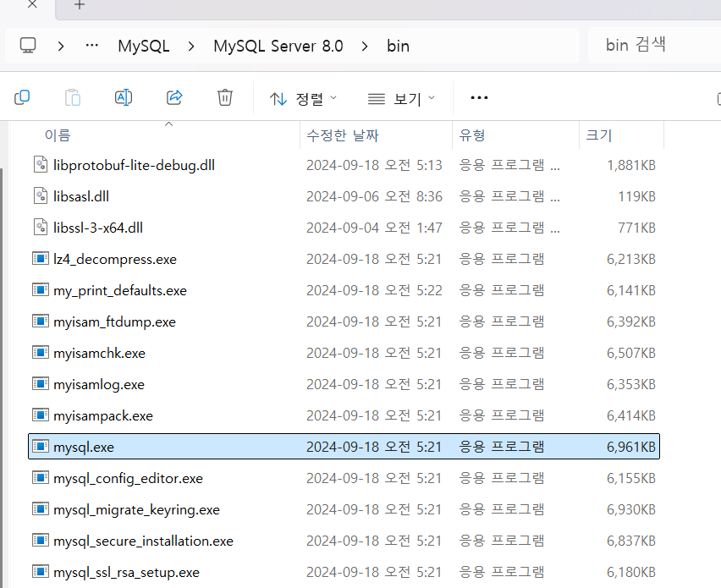
Task: Click the mysql_ssl_rsa_setup.exe application icon
Action: pos(41,571)
